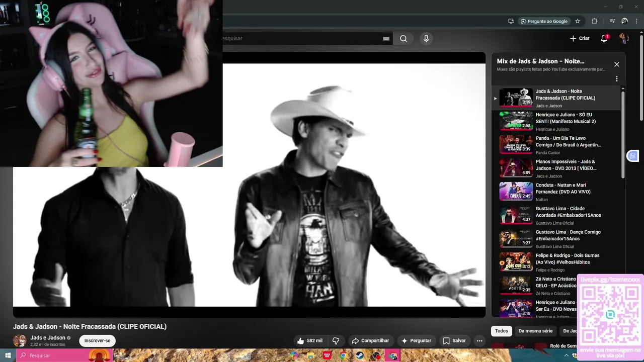Subscribe with the Inscrever-se button
The height and width of the screenshot is (362, 644).
click(x=97, y=341)
